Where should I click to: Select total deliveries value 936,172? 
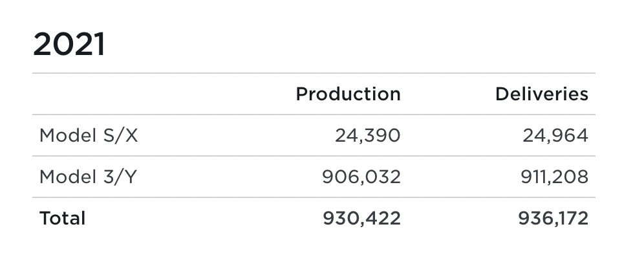coord(553,218)
